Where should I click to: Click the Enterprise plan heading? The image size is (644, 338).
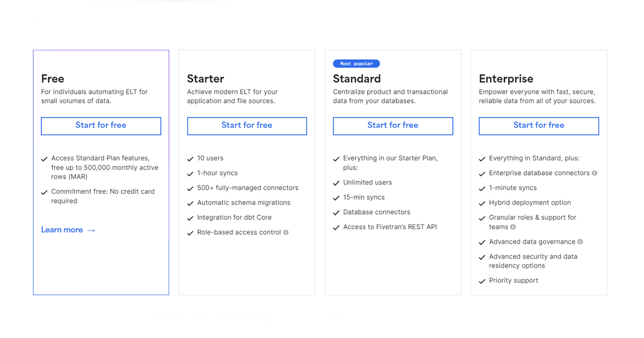pyautogui.click(x=506, y=79)
